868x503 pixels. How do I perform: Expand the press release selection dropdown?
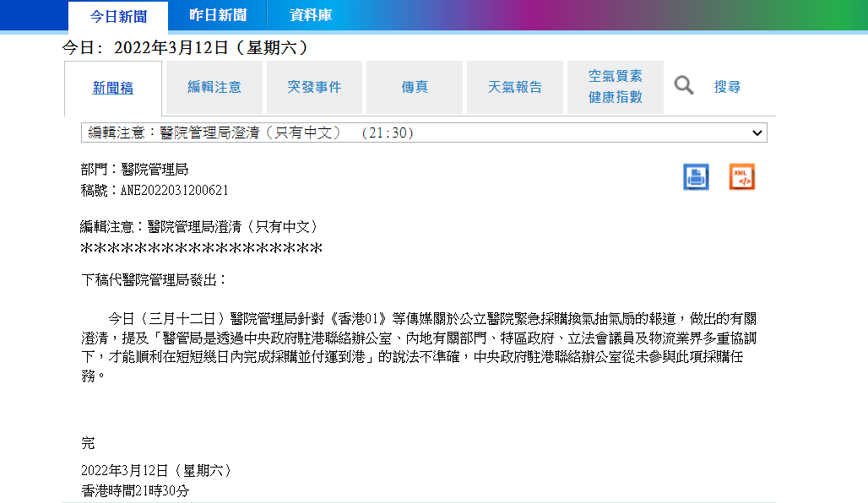424,133
